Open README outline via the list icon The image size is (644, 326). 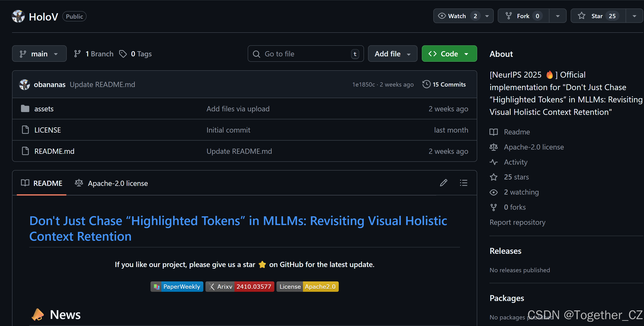[464, 183]
